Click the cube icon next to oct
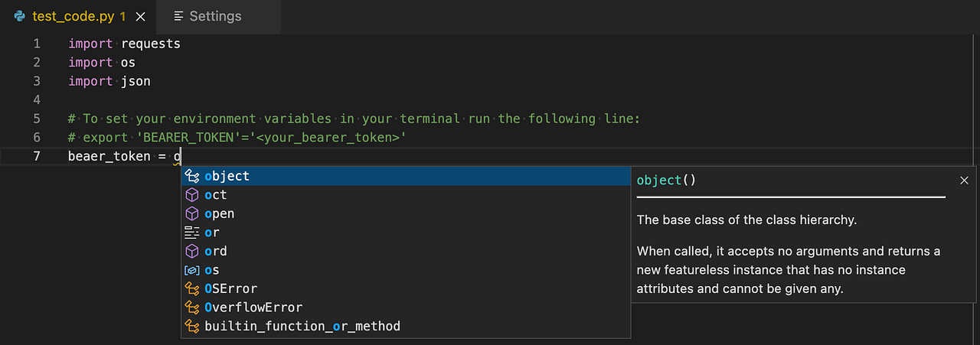The image size is (980, 345). click(193, 195)
